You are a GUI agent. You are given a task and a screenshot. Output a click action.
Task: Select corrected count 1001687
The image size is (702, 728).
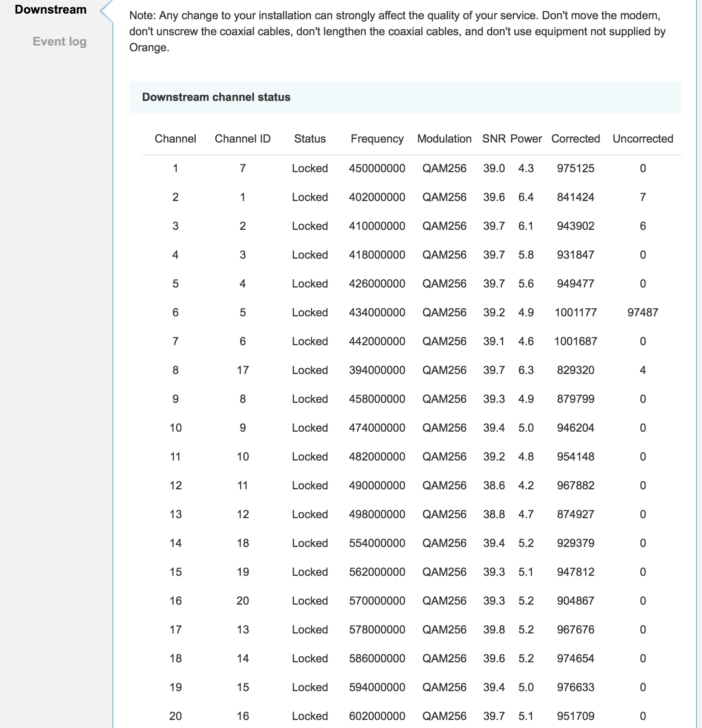tap(576, 342)
